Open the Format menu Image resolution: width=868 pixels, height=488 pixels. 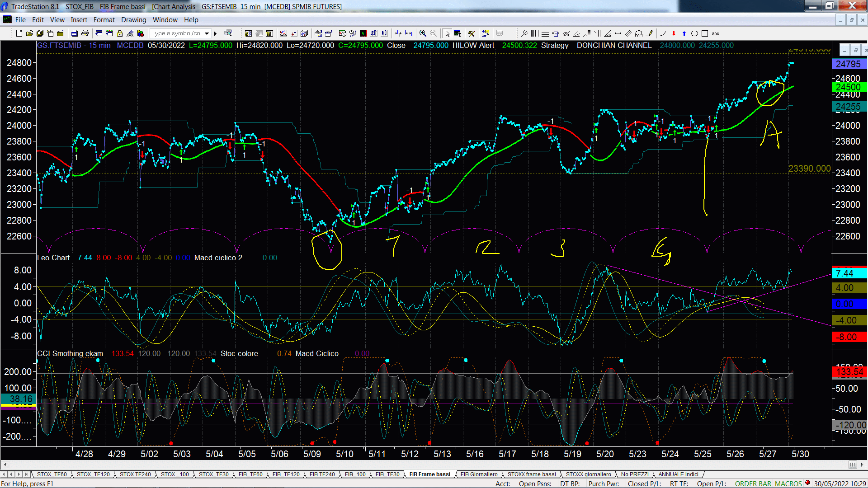[104, 20]
